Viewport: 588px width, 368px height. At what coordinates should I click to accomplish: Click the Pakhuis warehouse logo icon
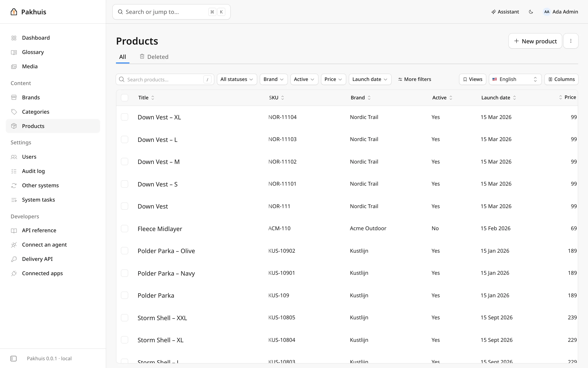pyautogui.click(x=14, y=12)
